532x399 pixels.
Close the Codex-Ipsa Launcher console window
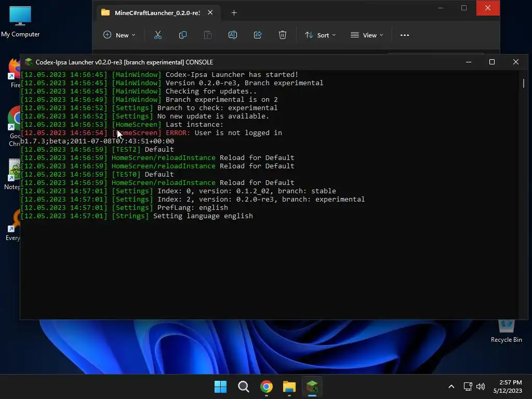coord(516,62)
